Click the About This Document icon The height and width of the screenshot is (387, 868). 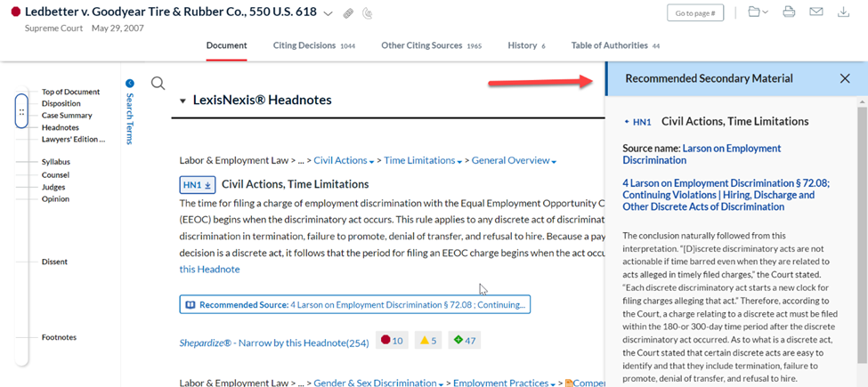click(367, 13)
